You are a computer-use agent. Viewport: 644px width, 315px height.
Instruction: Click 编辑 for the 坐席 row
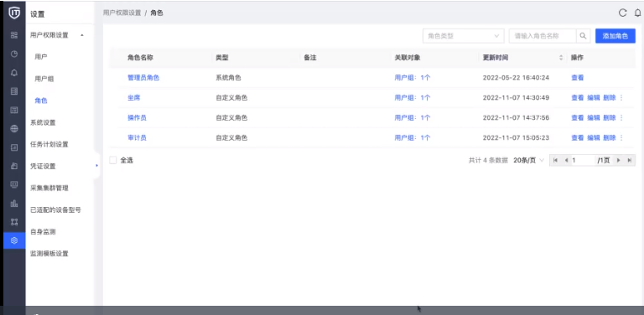594,98
